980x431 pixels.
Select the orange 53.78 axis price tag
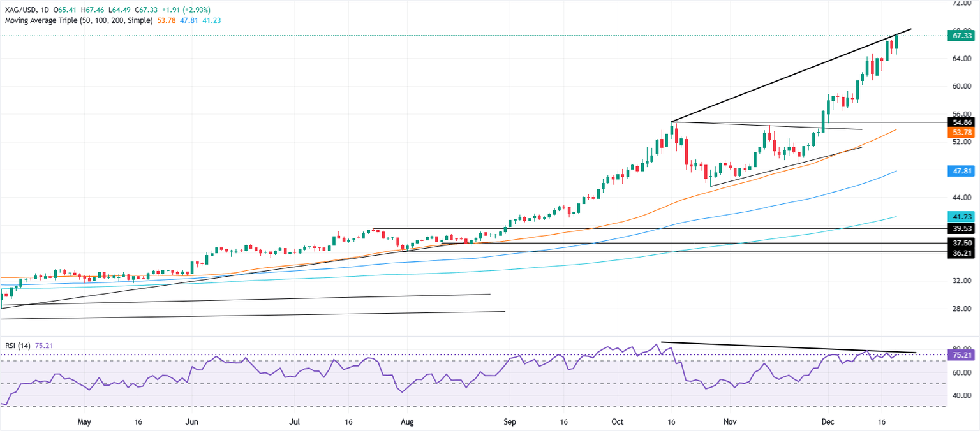(961, 132)
